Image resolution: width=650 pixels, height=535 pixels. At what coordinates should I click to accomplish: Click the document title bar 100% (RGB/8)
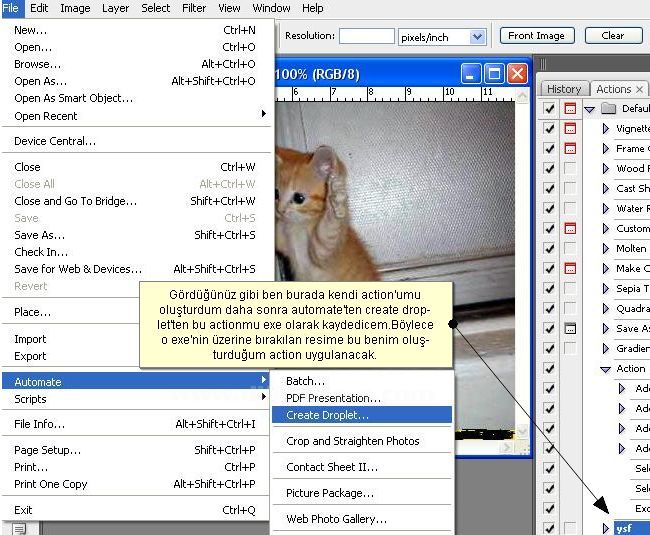[317, 75]
